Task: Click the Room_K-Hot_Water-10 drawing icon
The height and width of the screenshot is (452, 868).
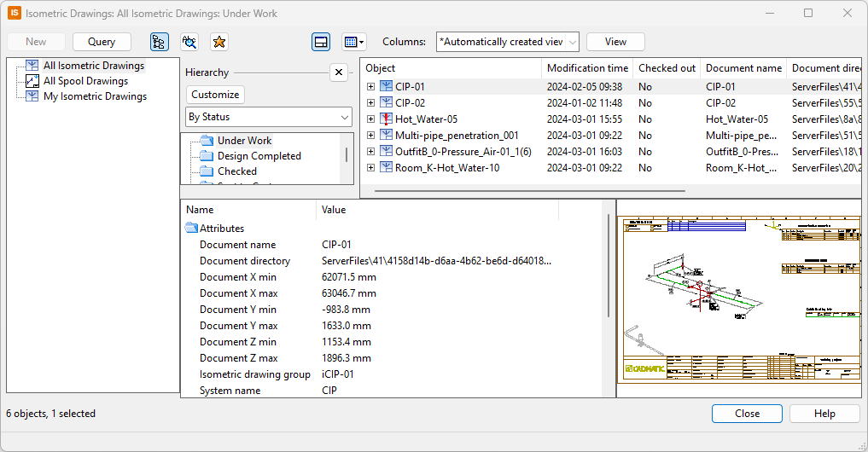Action: (386, 168)
